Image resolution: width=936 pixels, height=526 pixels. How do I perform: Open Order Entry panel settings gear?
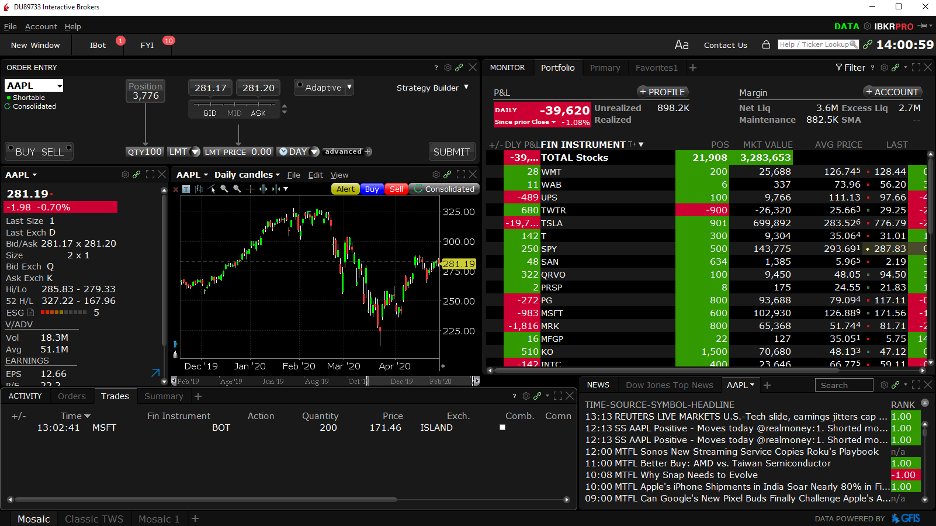click(447, 68)
